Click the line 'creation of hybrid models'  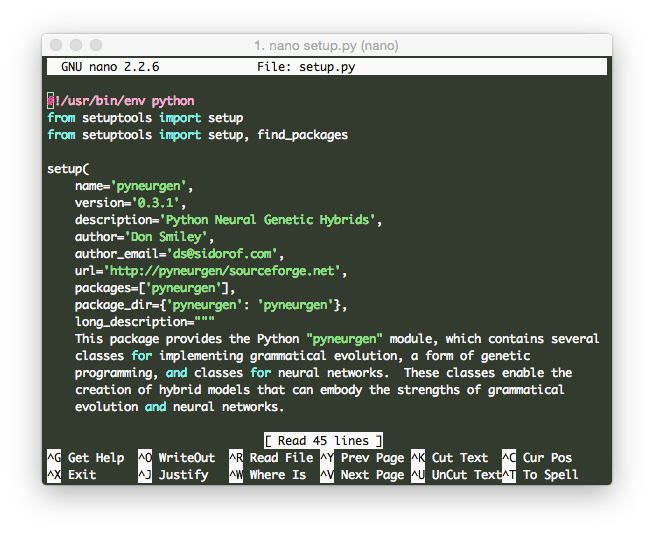tap(319, 389)
